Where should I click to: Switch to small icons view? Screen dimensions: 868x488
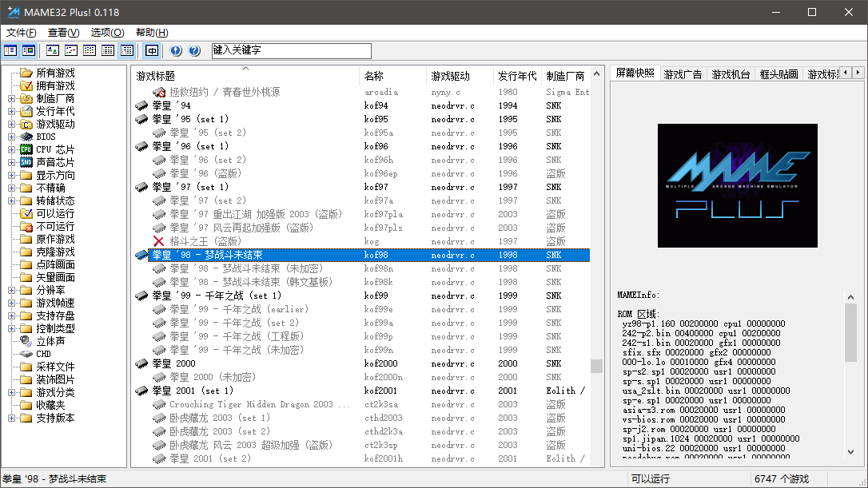coord(71,51)
